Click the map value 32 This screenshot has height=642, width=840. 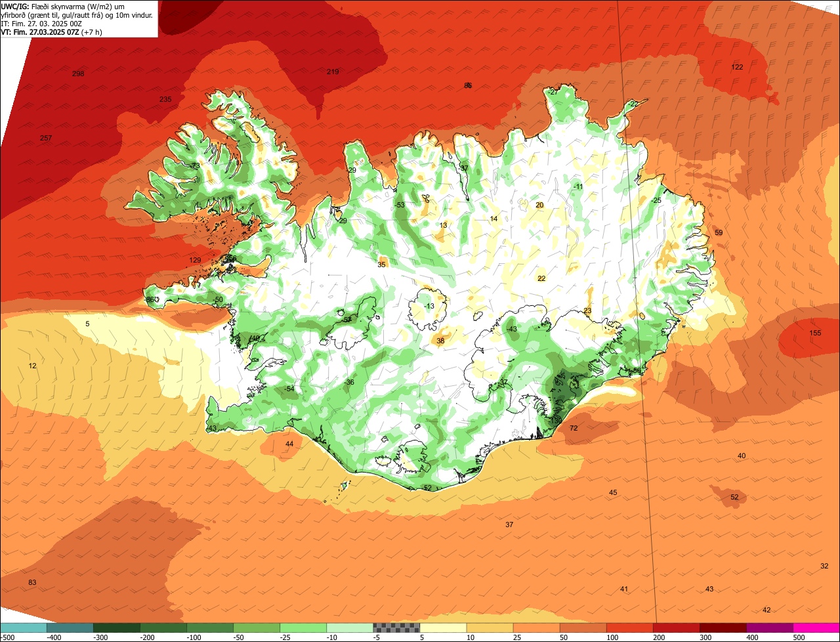pos(824,567)
